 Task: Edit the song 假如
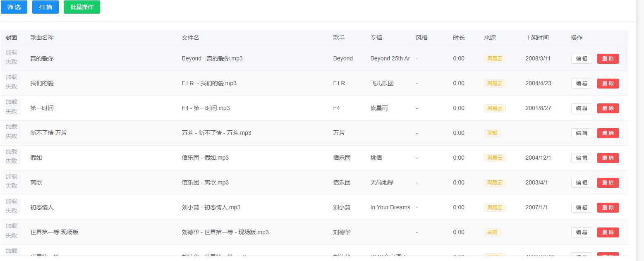(582, 158)
